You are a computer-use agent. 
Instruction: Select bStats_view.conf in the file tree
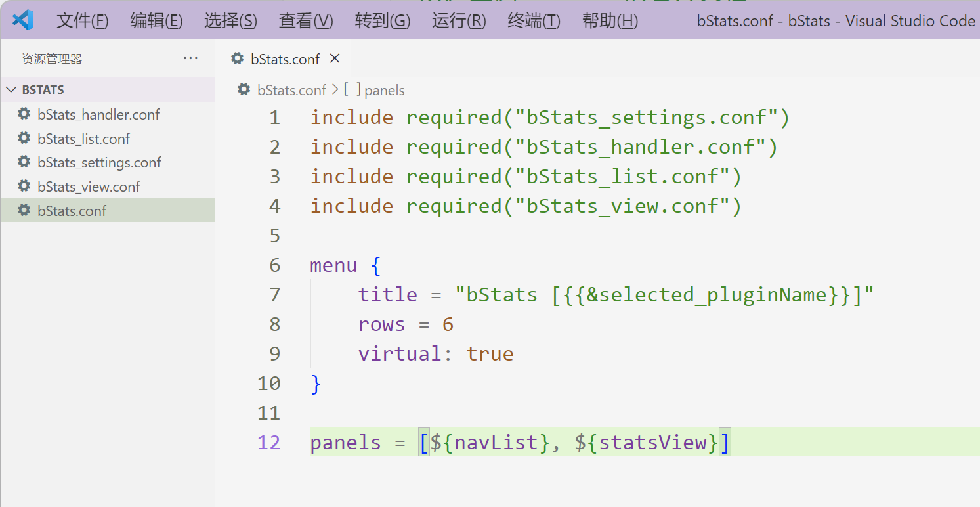point(89,187)
